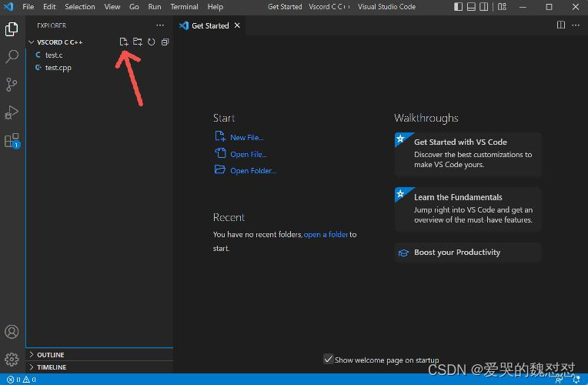Open the Selection menu
Viewport: 588px width, 385px height.
click(x=80, y=7)
